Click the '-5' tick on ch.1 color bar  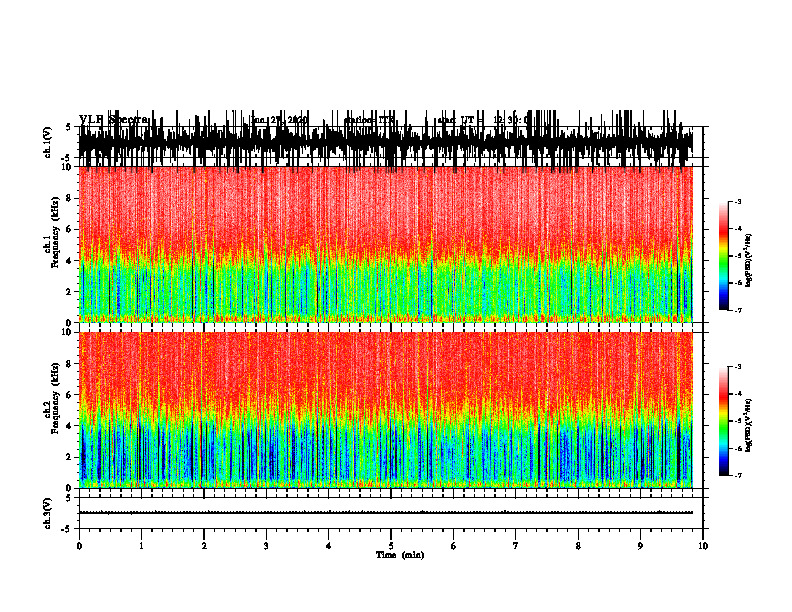737,256
